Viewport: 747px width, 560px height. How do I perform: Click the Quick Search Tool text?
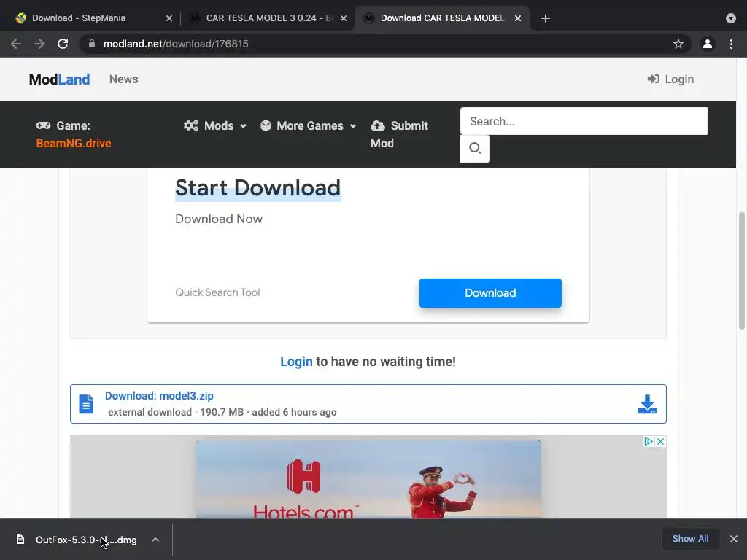point(217,292)
